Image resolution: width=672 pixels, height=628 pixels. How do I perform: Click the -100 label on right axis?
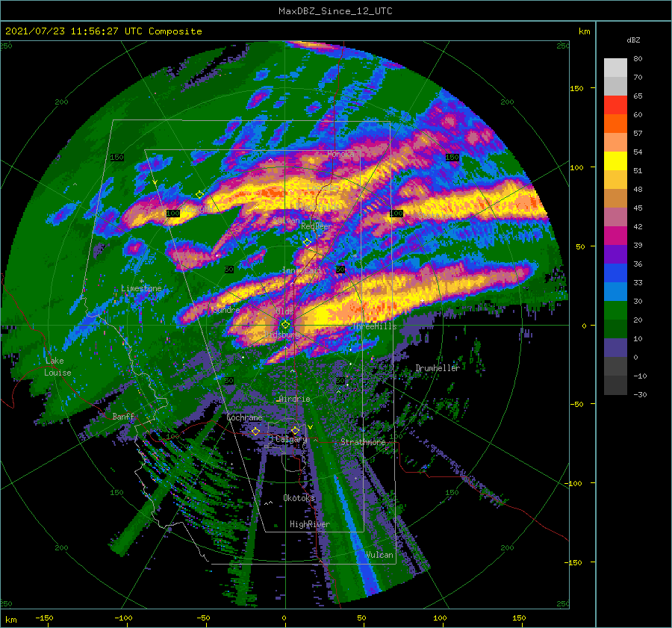pyautogui.click(x=572, y=484)
